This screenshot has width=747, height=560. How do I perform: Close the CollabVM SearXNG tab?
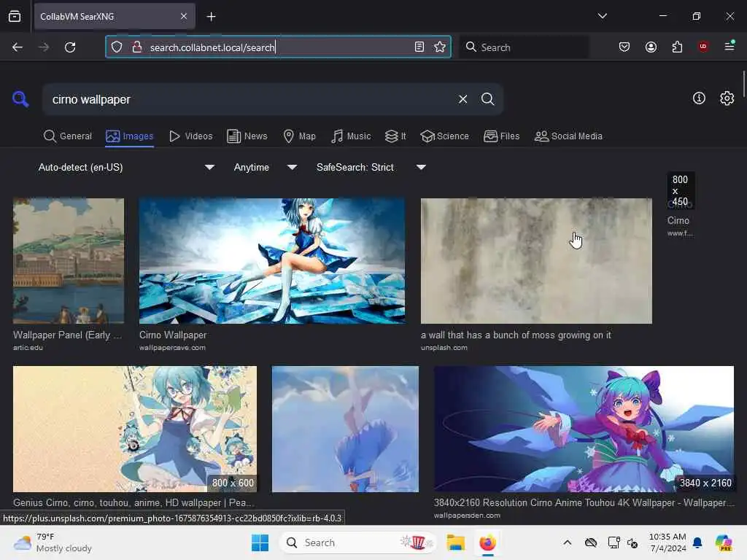(x=184, y=16)
